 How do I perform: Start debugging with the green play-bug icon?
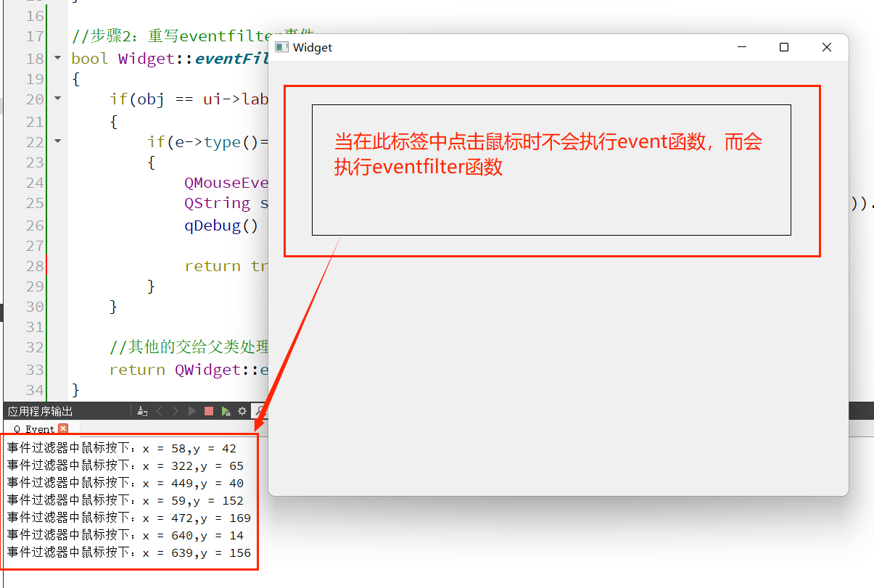click(x=226, y=411)
